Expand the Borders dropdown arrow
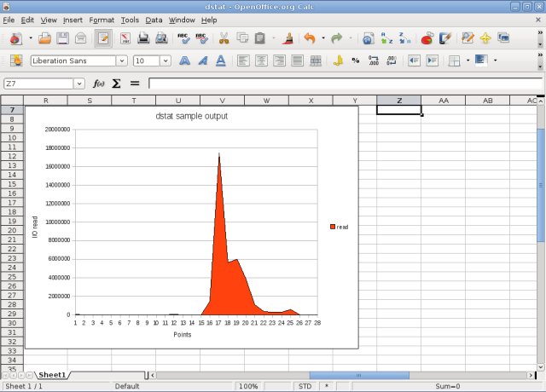This screenshot has height=392, width=546. (x=468, y=61)
